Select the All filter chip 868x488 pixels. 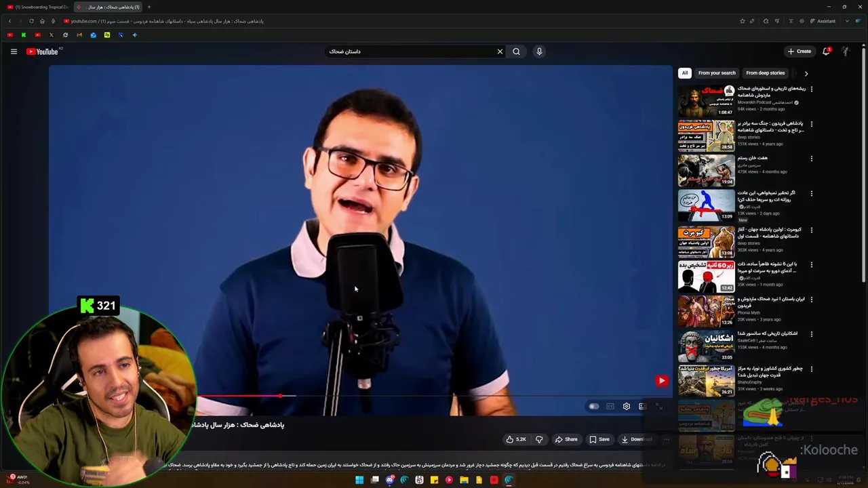pos(685,73)
